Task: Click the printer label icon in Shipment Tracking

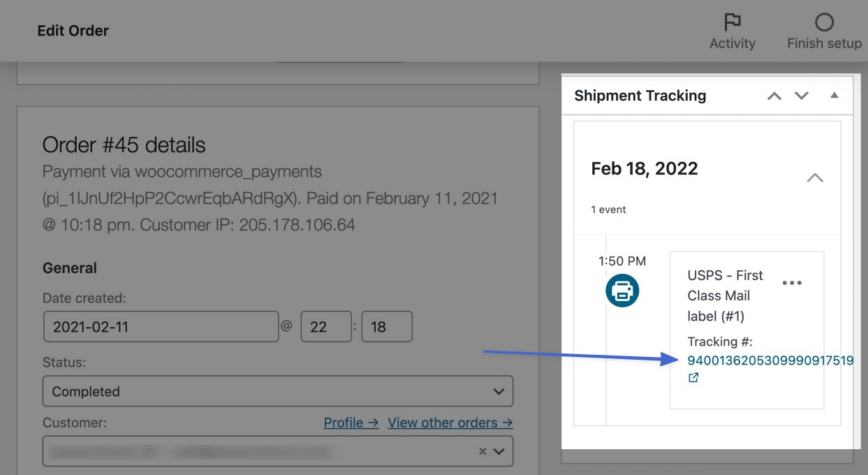Action: tap(622, 291)
